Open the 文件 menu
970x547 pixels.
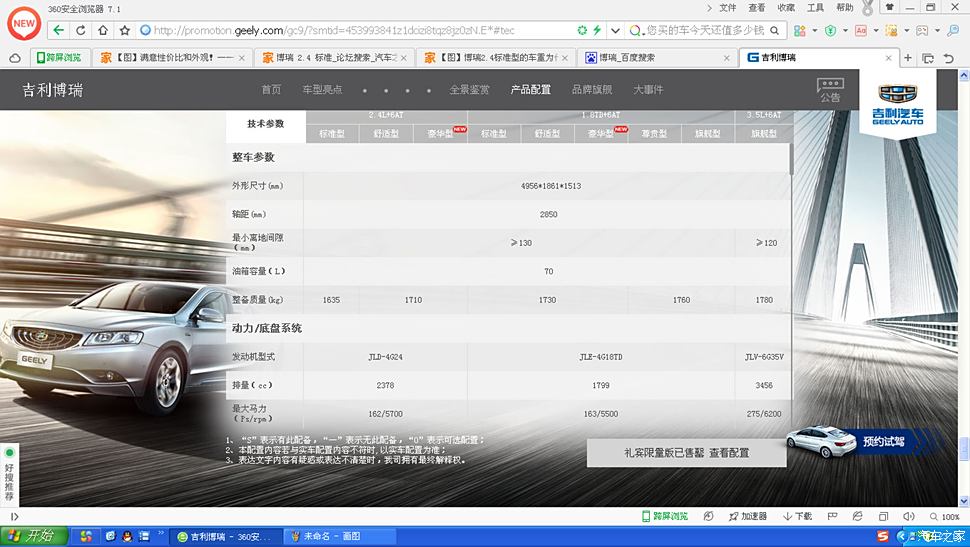tap(728, 7)
